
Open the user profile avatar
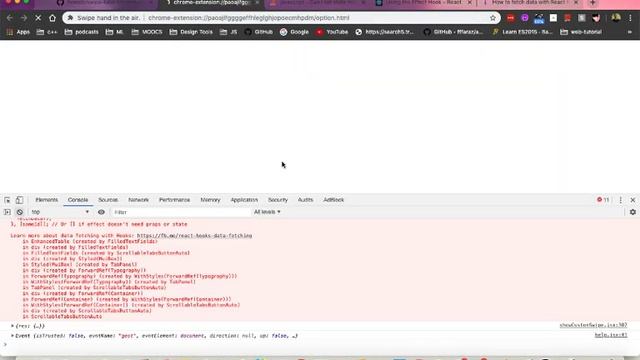pos(616,18)
